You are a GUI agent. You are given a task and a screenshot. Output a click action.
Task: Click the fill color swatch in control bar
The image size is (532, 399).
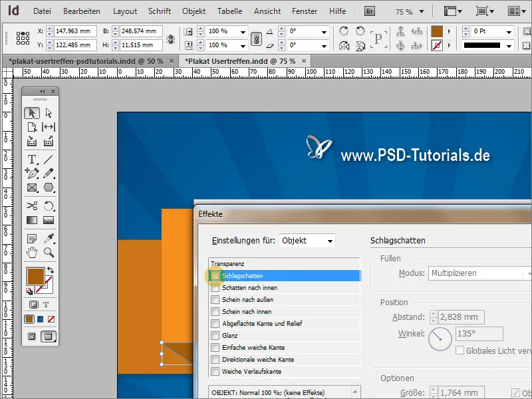point(437,31)
